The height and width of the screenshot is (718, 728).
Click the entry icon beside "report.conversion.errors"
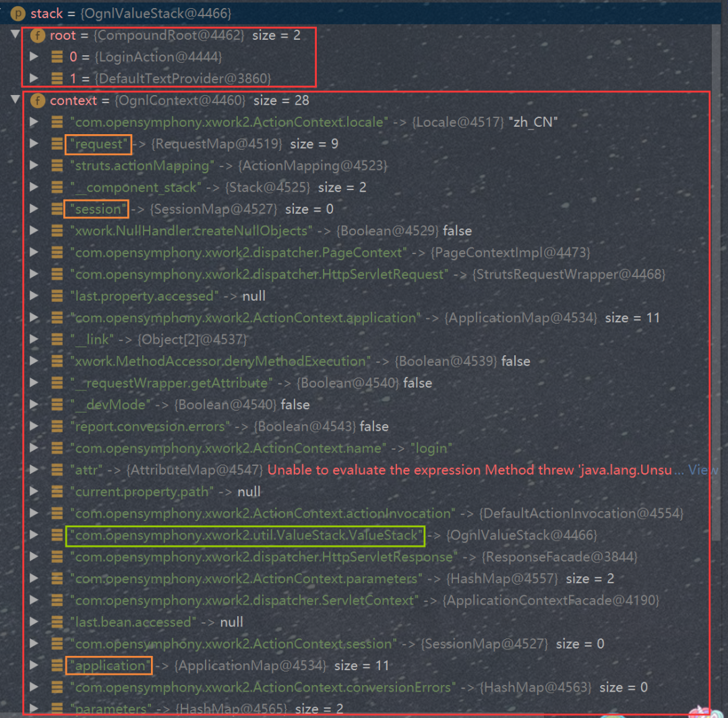57,426
